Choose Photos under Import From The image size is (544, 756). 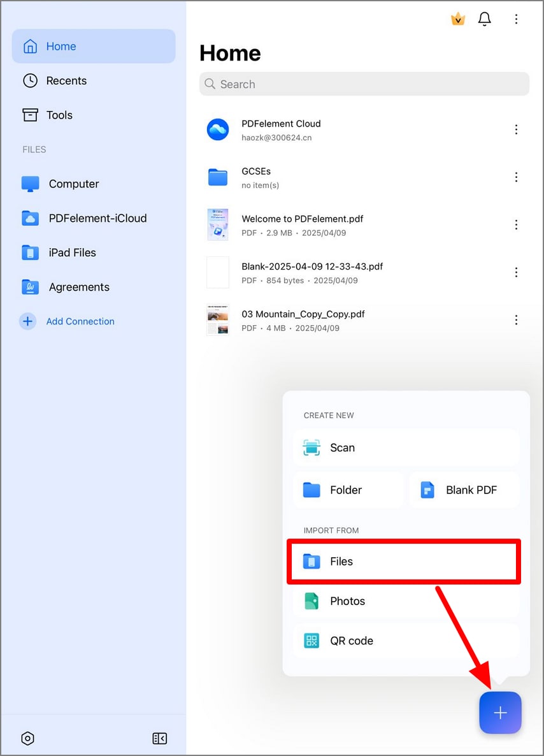[406, 600]
